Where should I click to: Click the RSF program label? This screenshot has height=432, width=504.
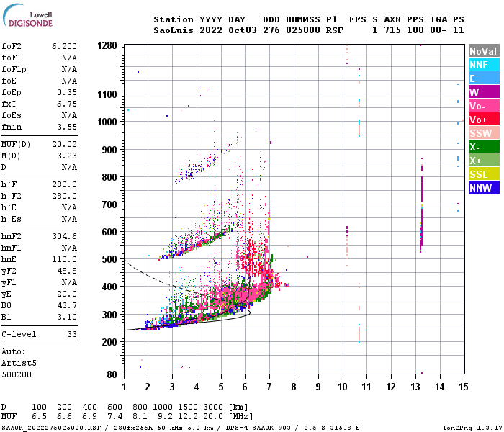[334, 30]
